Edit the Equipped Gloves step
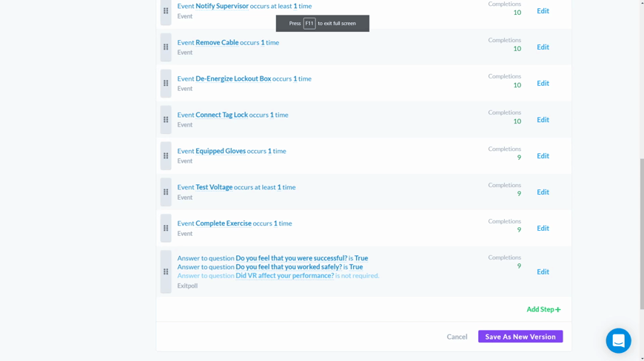 pyautogui.click(x=543, y=156)
